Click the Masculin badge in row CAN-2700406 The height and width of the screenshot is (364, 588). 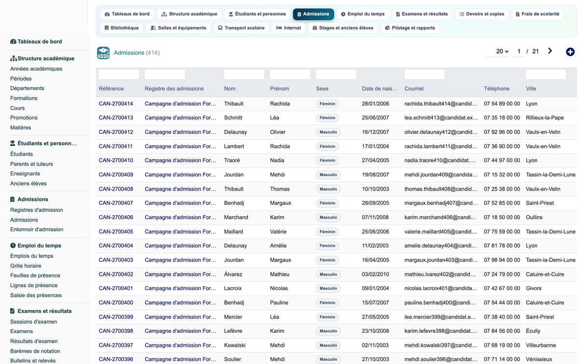pyautogui.click(x=328, y=218)
